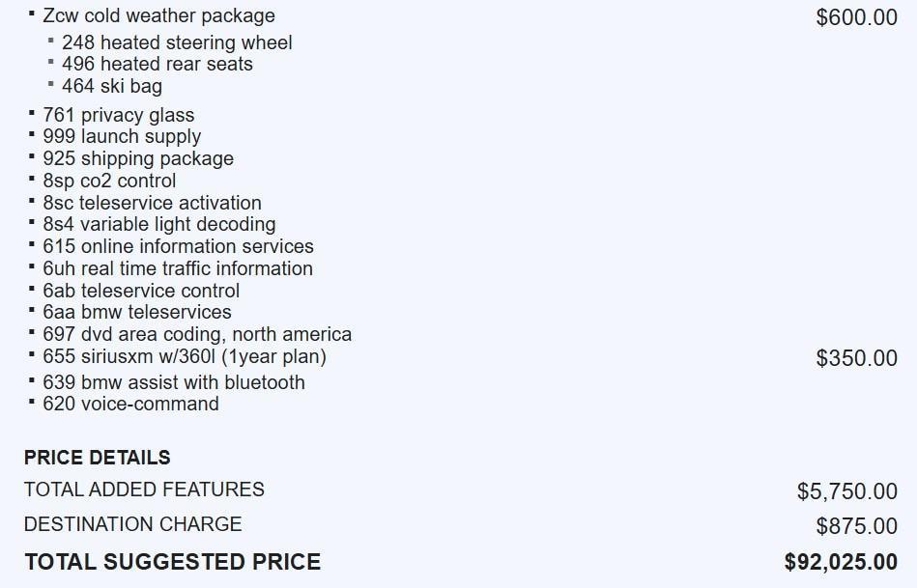Click the 655 siriusxm 1year plan item

pos(184,356)
